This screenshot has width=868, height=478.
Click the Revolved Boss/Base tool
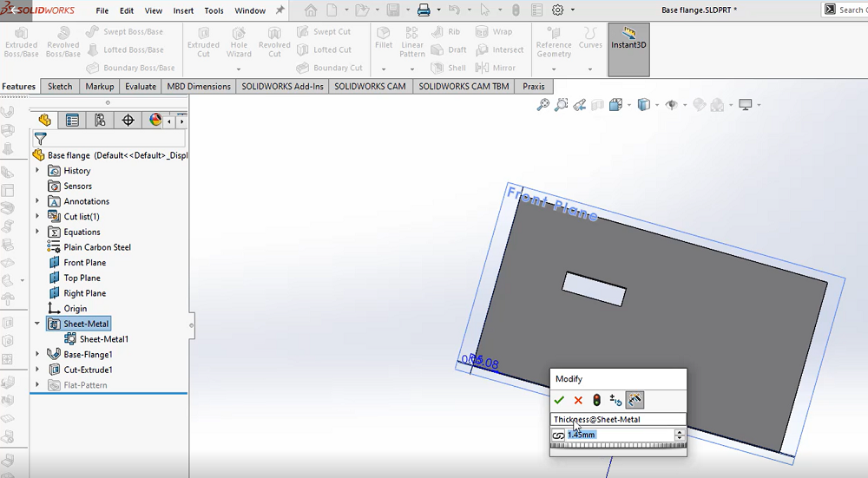[x=63, y=42]
